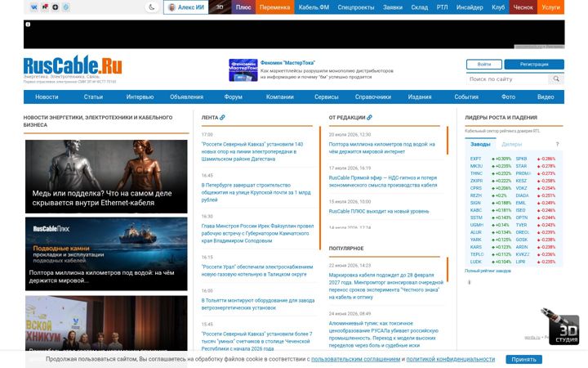The width and height of the screenshot is (588, 368).
Task: Open пользовательским соглашением link in cookie bar
Action: 355,359
